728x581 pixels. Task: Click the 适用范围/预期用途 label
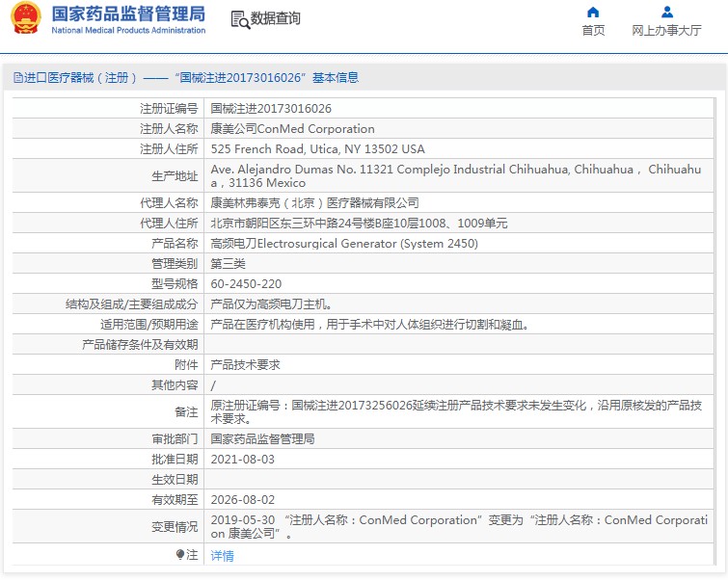[x=149, y=325]
